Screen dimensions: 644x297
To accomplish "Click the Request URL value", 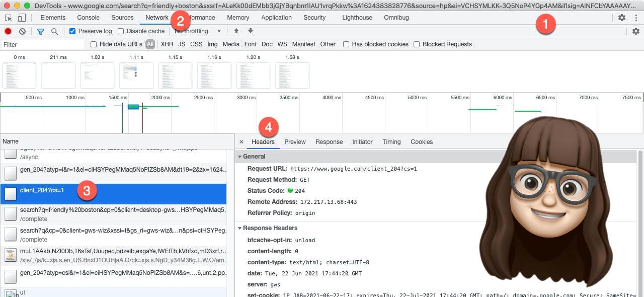I will click(354, 169).
